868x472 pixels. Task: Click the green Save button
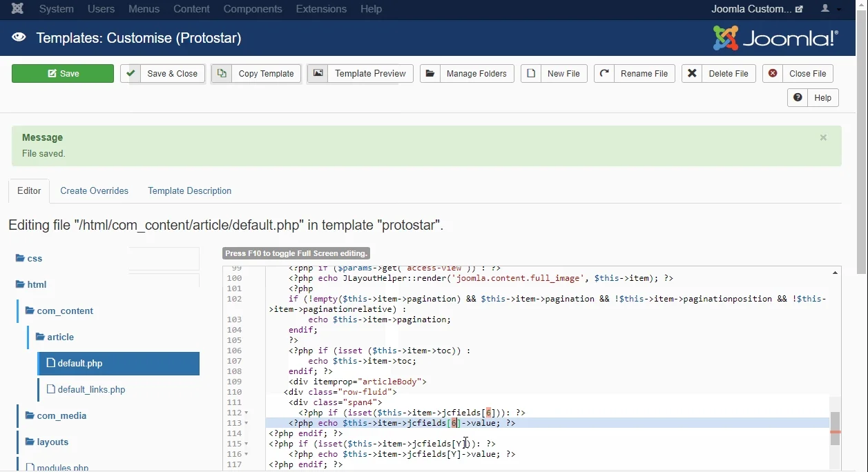63,74
